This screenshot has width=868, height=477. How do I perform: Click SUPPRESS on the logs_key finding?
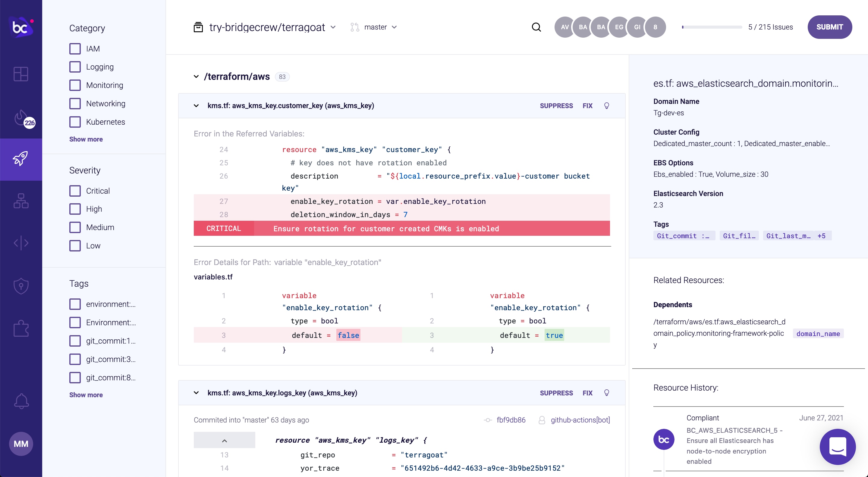[556, 393]
